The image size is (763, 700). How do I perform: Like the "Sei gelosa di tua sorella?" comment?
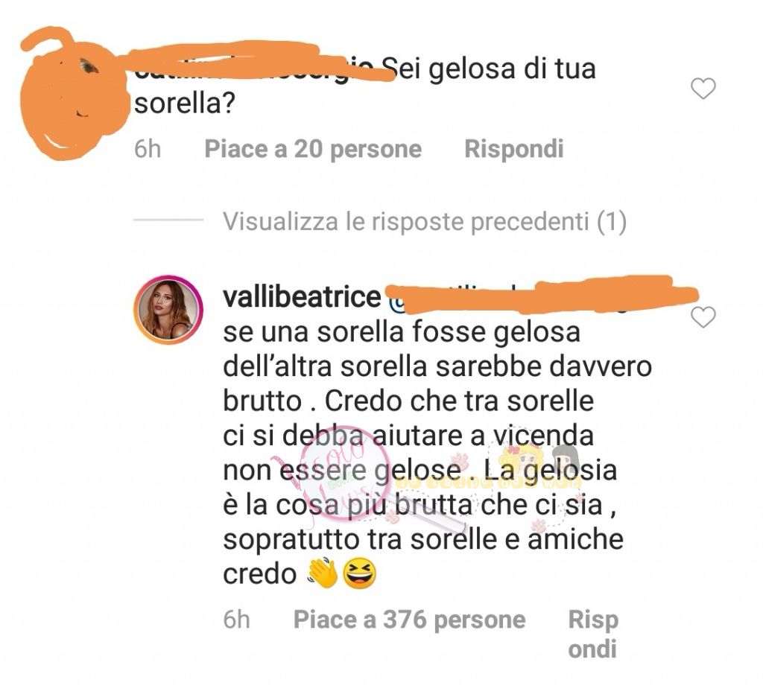[x=703, y=89]
